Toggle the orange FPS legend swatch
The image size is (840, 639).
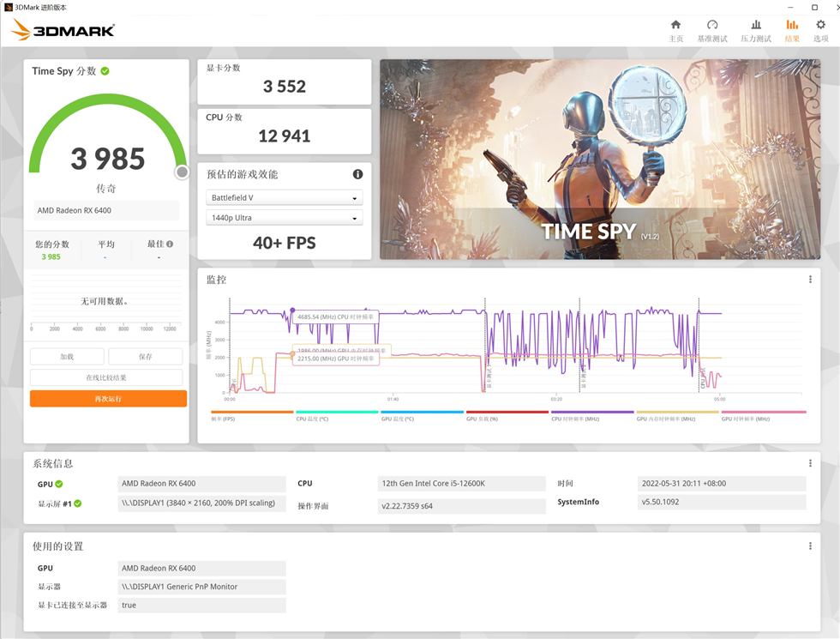pyautogui.click(x=252, y=413)
